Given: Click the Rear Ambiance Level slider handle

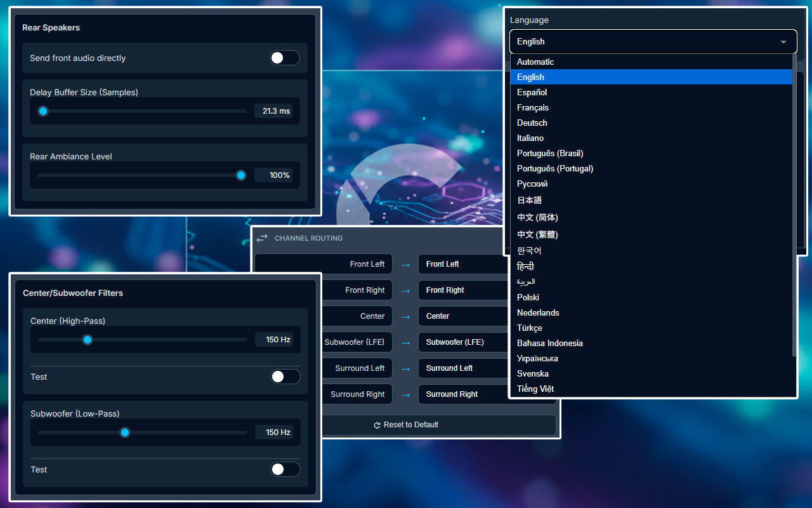Looking at the screenshot, I should pyautogui.click(x=241, y=175).
